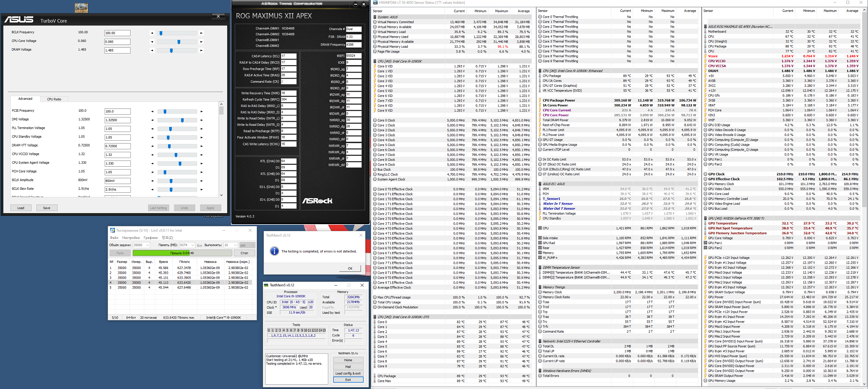Click the DRAM Voltage input field showing 1.485

coord(117,50)
